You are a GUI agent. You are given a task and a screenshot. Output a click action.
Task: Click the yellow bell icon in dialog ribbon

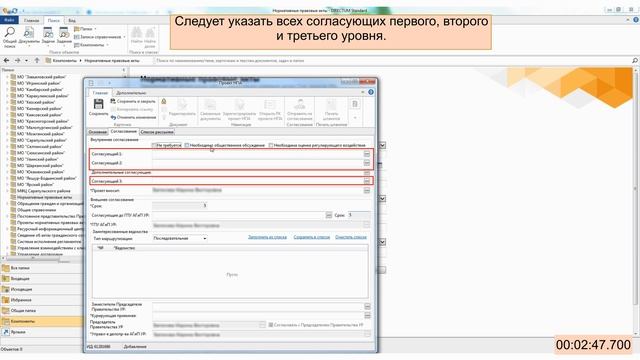pyautogui.click(x=164, y=101)
